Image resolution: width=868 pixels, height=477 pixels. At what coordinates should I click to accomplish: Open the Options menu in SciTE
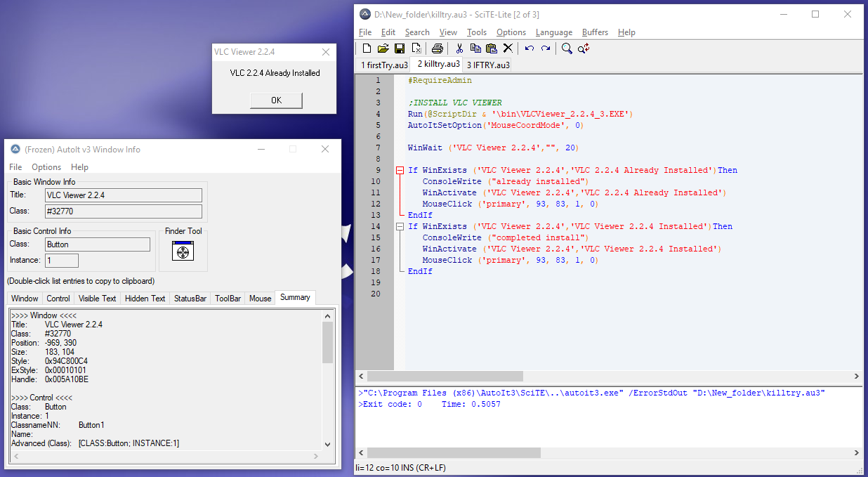[511, 32]
